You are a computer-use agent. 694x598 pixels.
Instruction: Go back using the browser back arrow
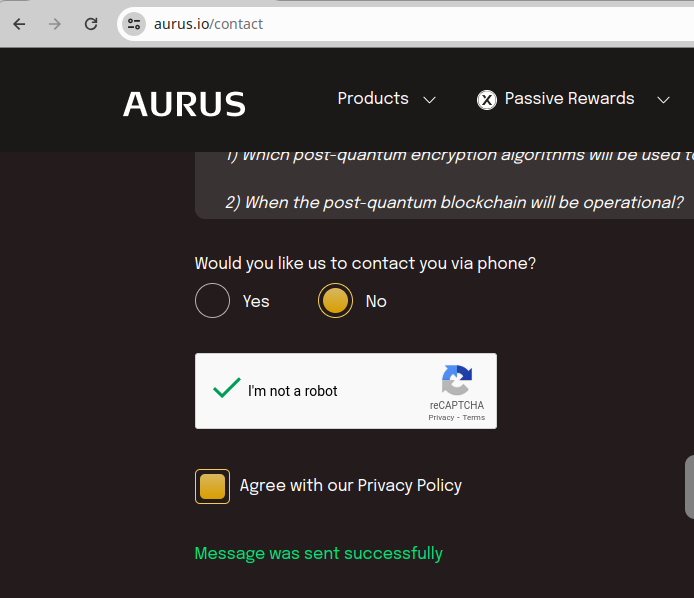coord(19,24)
